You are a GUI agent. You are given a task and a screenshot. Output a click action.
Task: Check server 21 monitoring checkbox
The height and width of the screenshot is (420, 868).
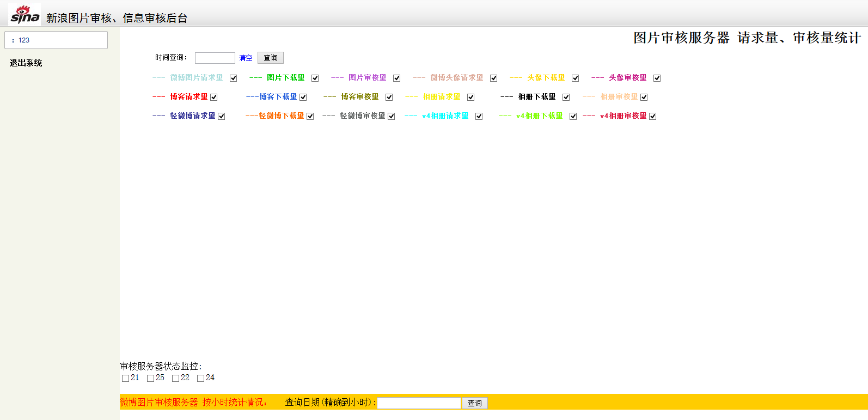tap(125, 378)
